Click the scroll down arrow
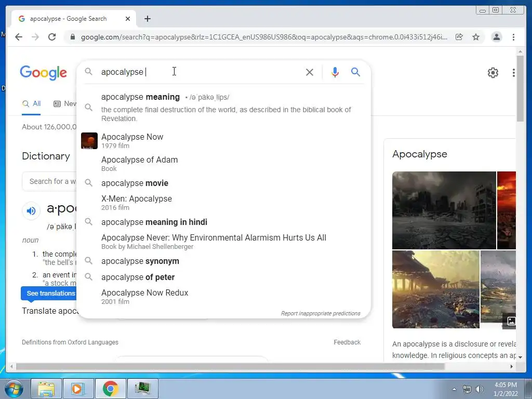This screenshot has width=532, height=399. click(x=520, y=357)
